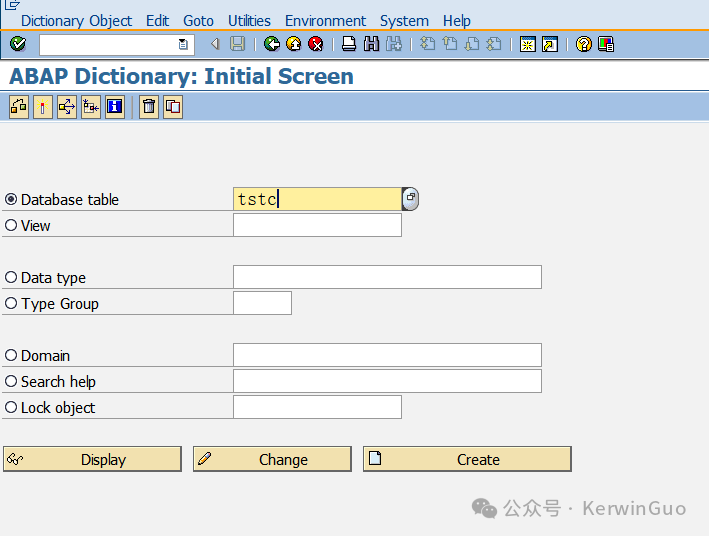Viewport: 709px width, 536px height.
Task: Click the Activate matchstick icon
Action: [43, 107]
